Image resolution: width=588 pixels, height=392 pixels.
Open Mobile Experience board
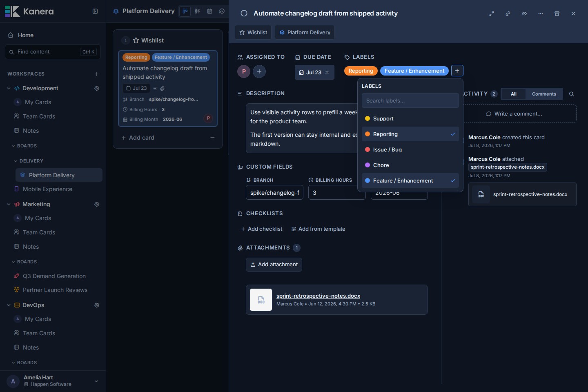pyautogui.click(x=47, y=189)
